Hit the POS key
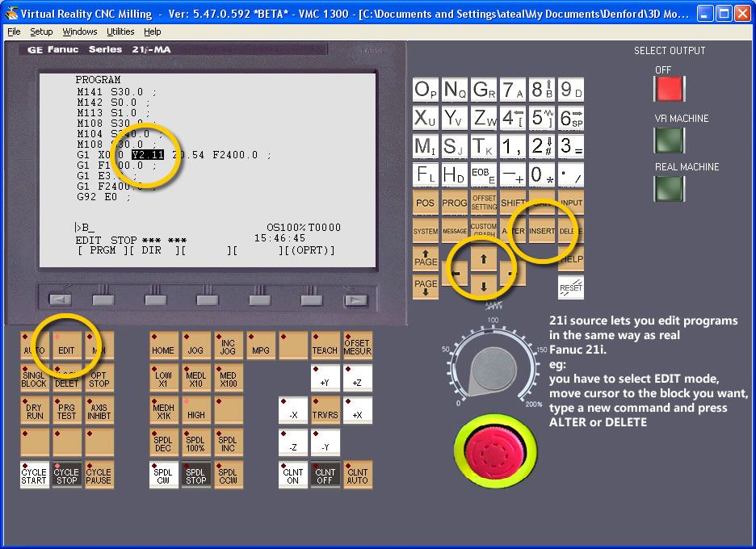 tap(425, 203)
